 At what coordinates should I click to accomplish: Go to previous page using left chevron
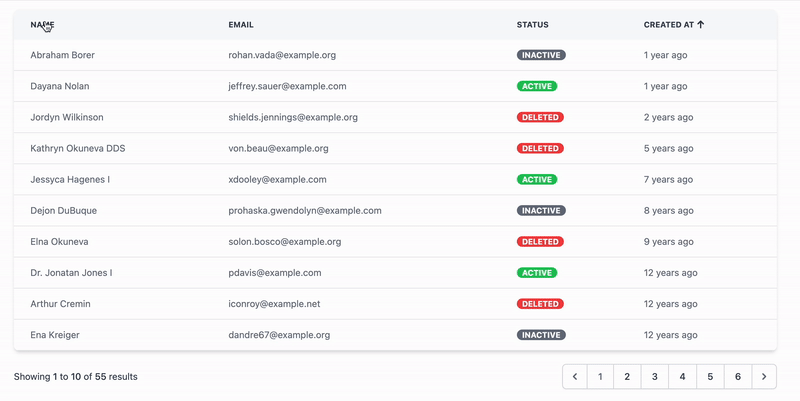coord(575,377)
